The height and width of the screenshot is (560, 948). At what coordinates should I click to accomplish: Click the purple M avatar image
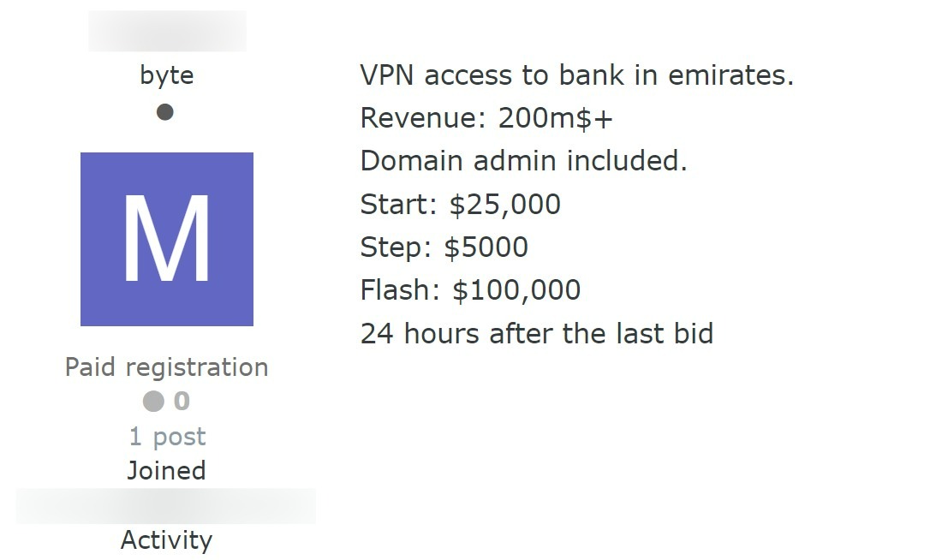(167, 239)
